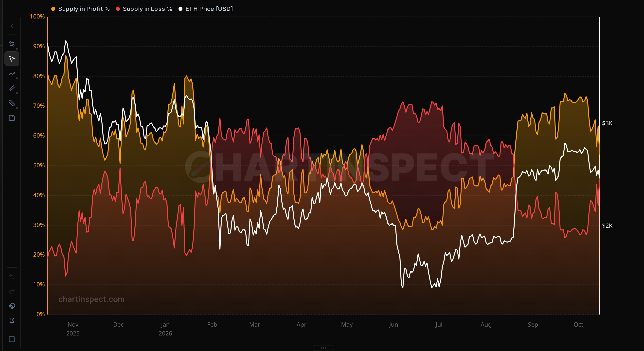Select the cursor pointer tool
Viewport: 644px width, 351px height.
(x=12, y=59)
